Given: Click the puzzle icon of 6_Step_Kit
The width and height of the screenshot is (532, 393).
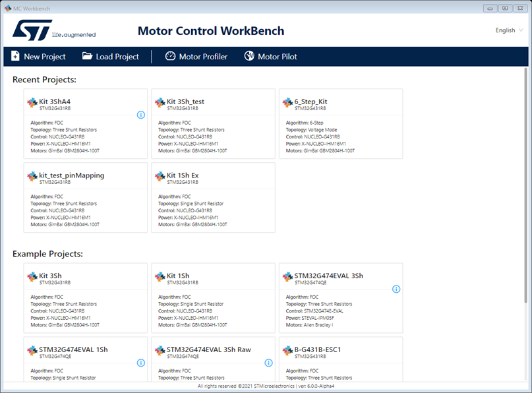Looking at the screenshot, I should coord(287,102).
